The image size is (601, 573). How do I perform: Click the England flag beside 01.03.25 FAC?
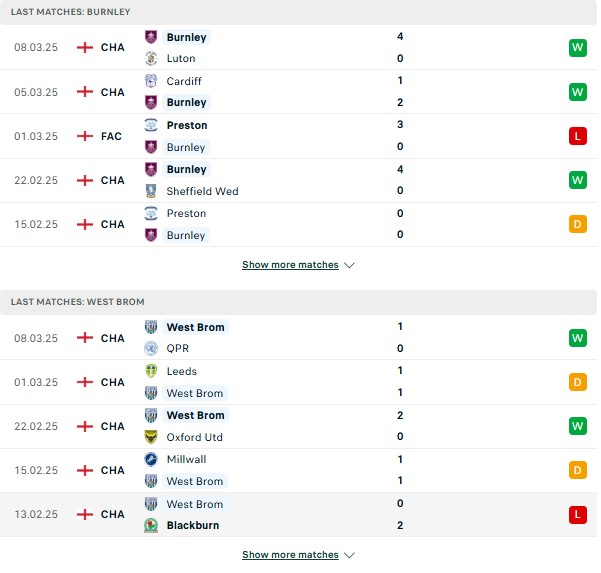(85, 136)
